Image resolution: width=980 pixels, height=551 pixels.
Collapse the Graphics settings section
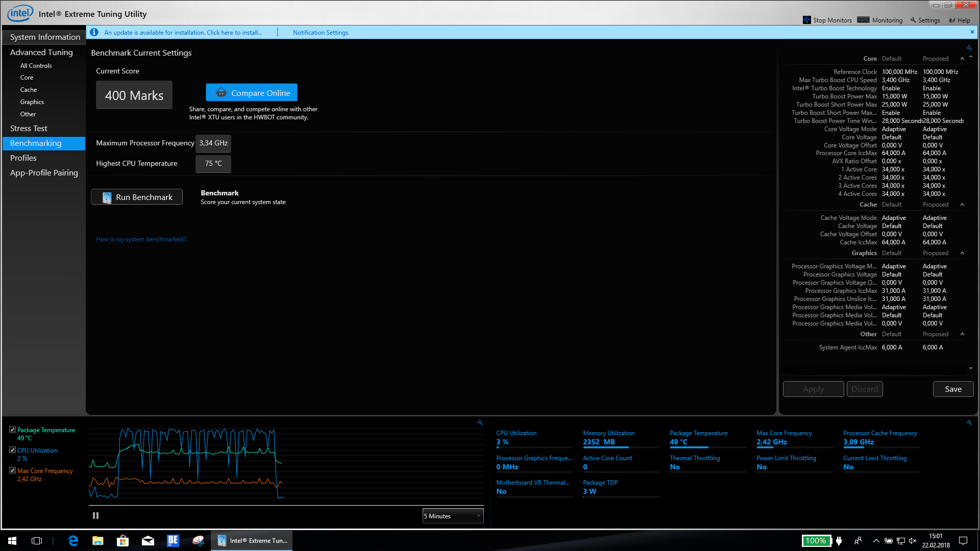point(962,253)
